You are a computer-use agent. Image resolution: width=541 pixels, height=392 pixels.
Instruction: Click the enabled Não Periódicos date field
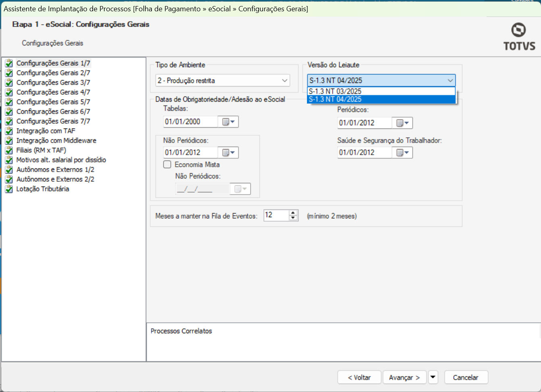point(191,152)
